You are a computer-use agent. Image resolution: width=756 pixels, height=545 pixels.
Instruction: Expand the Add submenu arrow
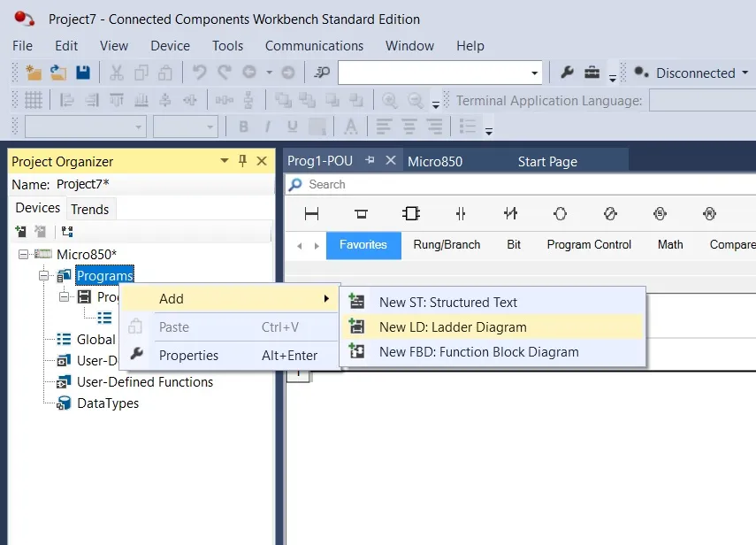point(326,298)
